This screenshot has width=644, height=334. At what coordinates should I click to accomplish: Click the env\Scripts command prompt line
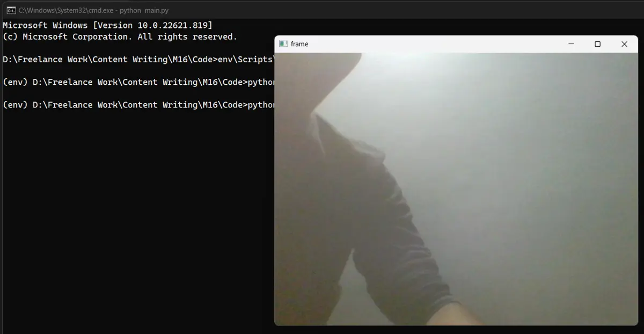(x=138, y=60)
